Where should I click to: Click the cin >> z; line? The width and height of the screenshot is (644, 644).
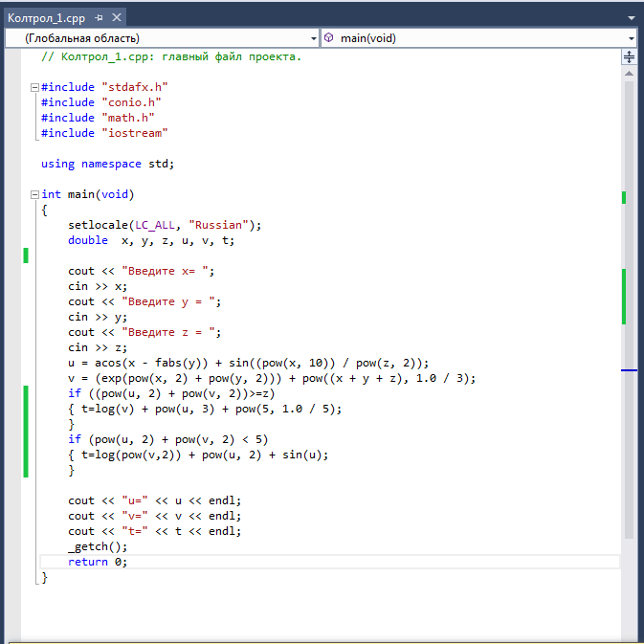coord(98,347)
